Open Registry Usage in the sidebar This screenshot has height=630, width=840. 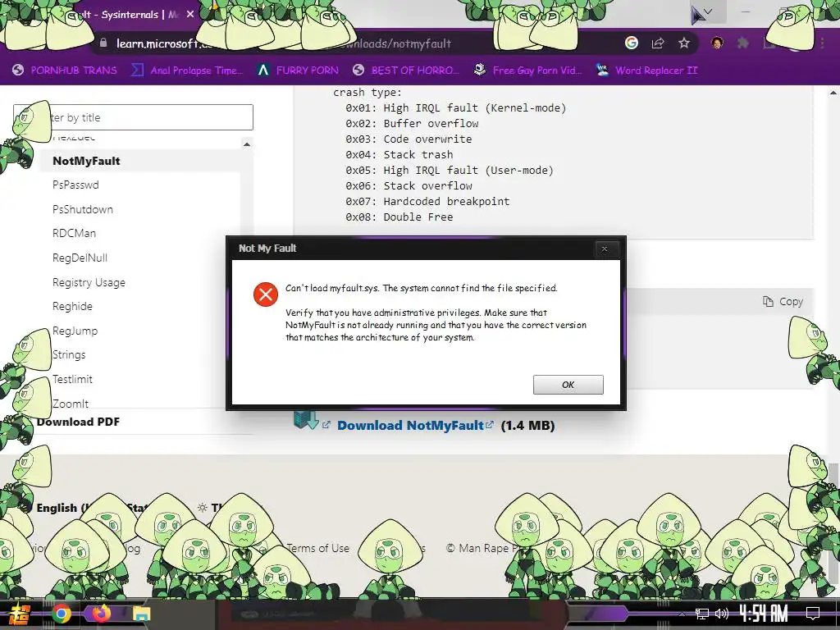pyautogui.click(x=89, y=282)
